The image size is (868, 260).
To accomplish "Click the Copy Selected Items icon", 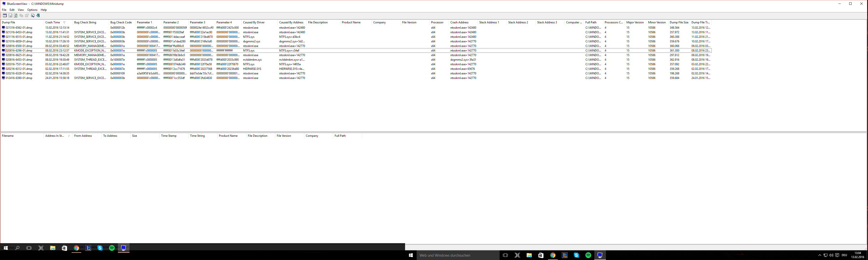I will pos(21,15).
